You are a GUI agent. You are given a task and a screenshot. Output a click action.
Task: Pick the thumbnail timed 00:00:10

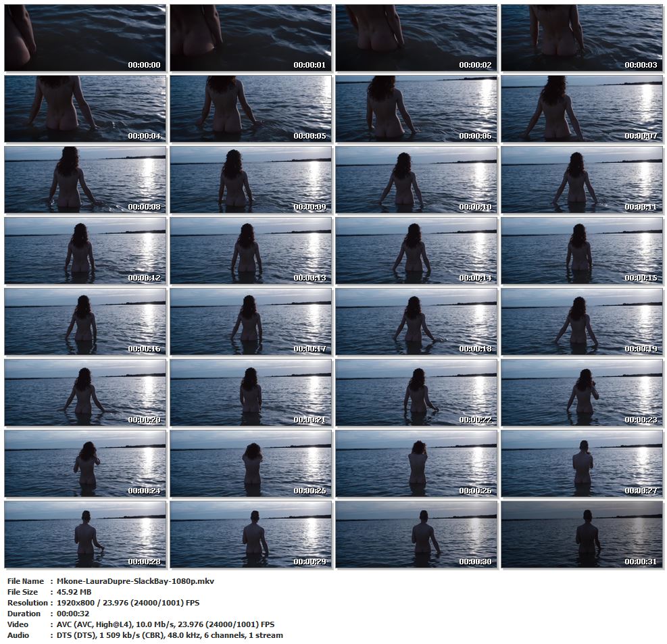416,180
